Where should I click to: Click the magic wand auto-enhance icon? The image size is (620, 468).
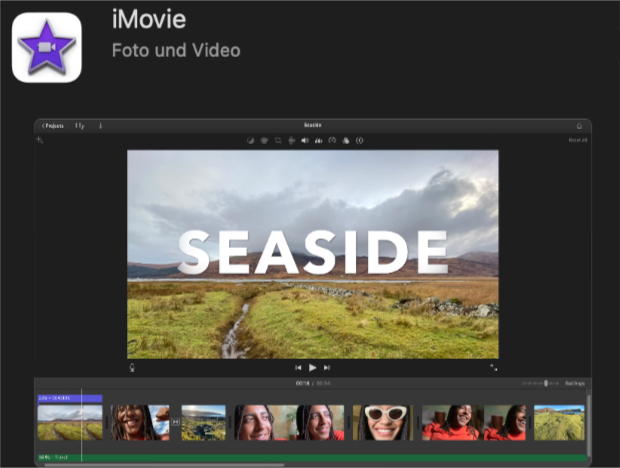(x=39, y=140)
